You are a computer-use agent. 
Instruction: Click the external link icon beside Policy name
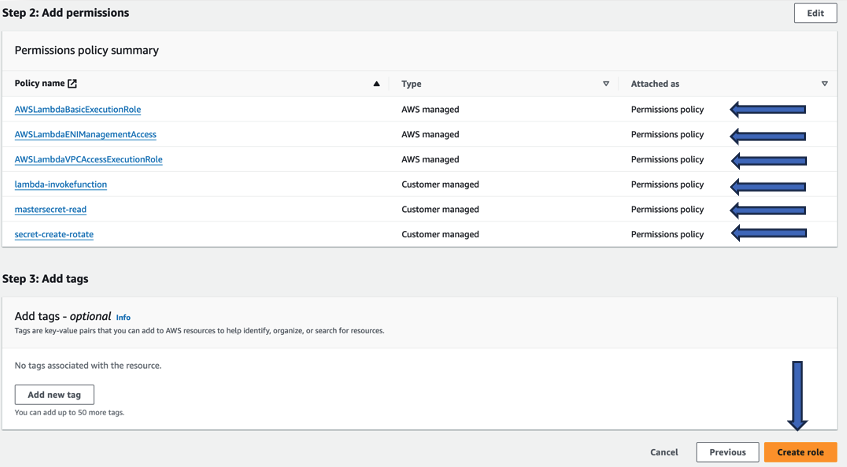tap(72, 83)
